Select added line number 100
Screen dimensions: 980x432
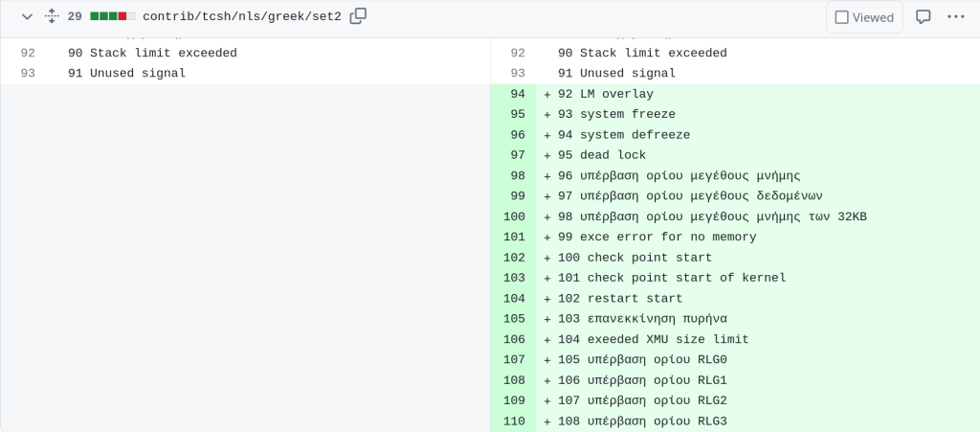pyautogui.click(x=513, y=216)
